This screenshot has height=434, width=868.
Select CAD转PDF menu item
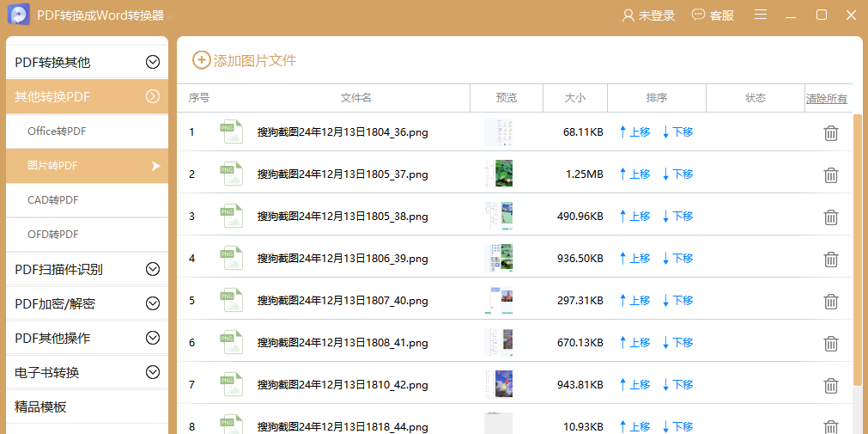pos(53,200)
